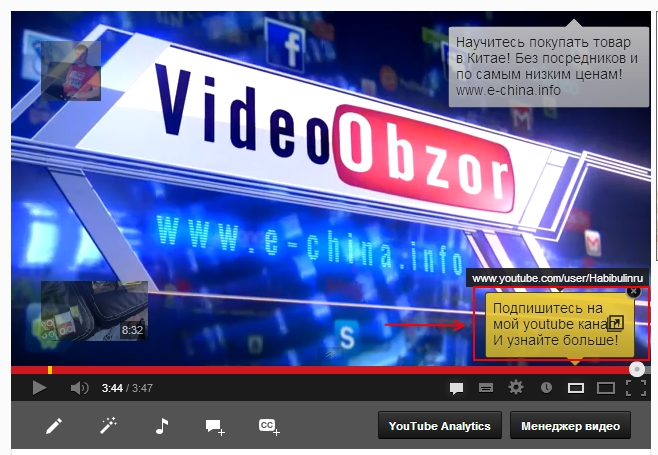Screen dimensions: 658x455
Task: Seek to yellow marker on progress bar
Action: 50,370
